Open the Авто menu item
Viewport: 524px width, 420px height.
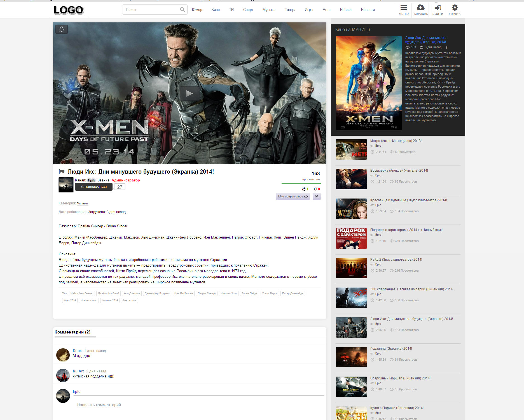click(x=326, y=10)
